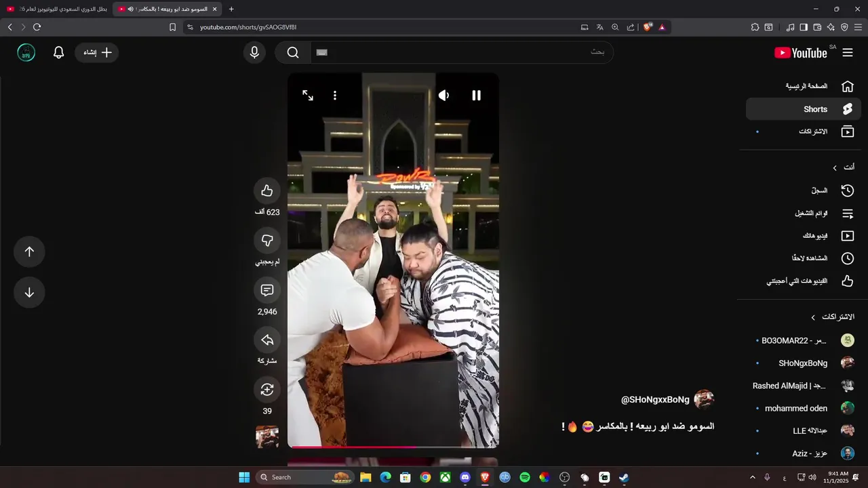Go to YouTube home via logo

801,53
